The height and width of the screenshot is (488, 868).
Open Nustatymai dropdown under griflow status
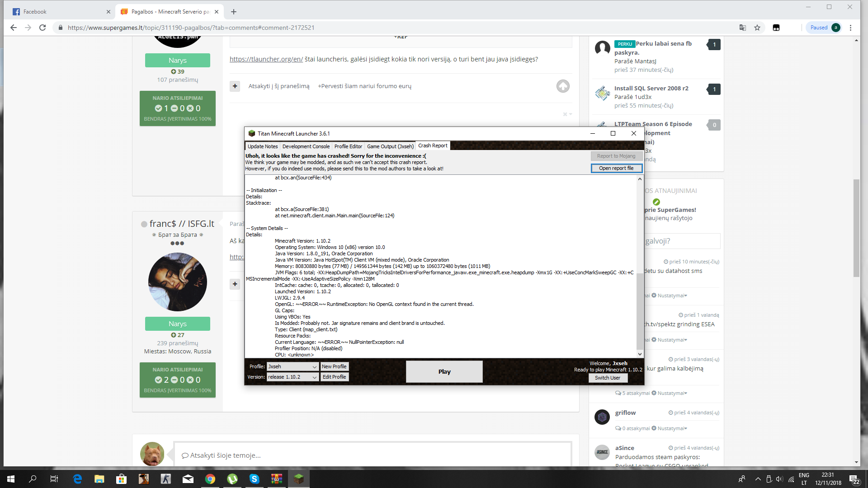coord(669,428)
